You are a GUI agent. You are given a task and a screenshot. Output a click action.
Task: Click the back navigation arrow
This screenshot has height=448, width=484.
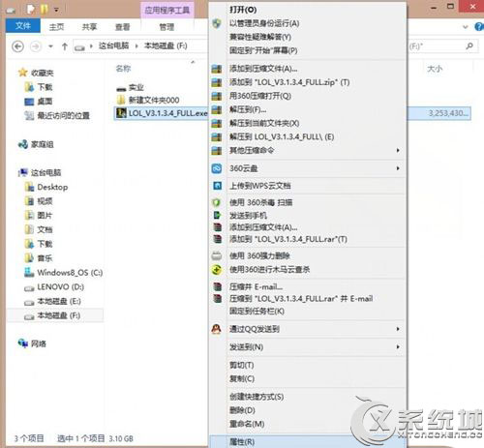(x=18, y=46)
